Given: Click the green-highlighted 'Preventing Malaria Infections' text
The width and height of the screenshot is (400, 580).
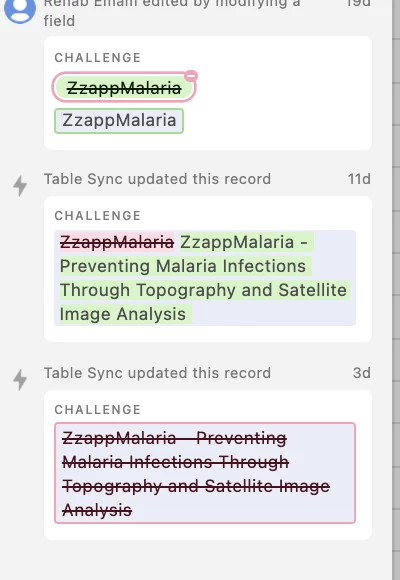Looking at the screenshot, I should (x=183, y=266).
